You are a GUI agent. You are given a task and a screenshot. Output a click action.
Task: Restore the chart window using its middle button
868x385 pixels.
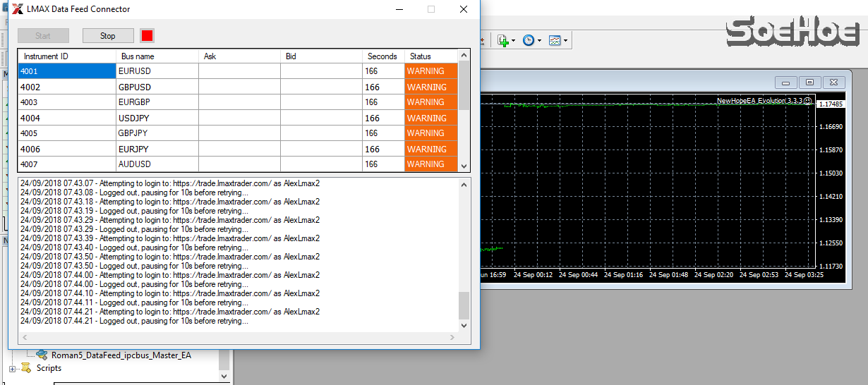coord(809,82)
